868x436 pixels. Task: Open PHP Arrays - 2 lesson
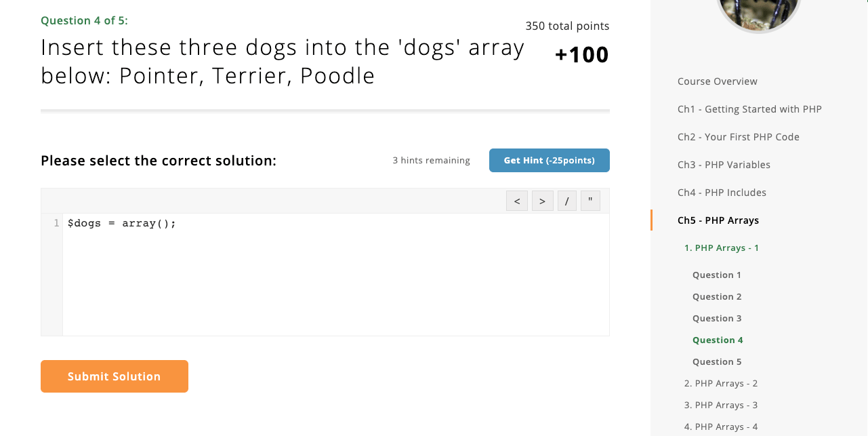click(720, 384)
